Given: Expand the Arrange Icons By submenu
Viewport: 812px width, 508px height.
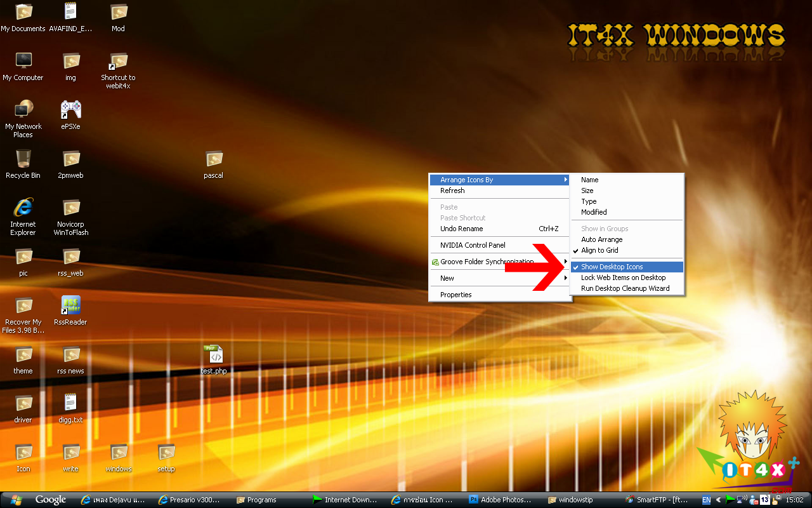Looking at the screenshot, I should [x=467, y=180].
